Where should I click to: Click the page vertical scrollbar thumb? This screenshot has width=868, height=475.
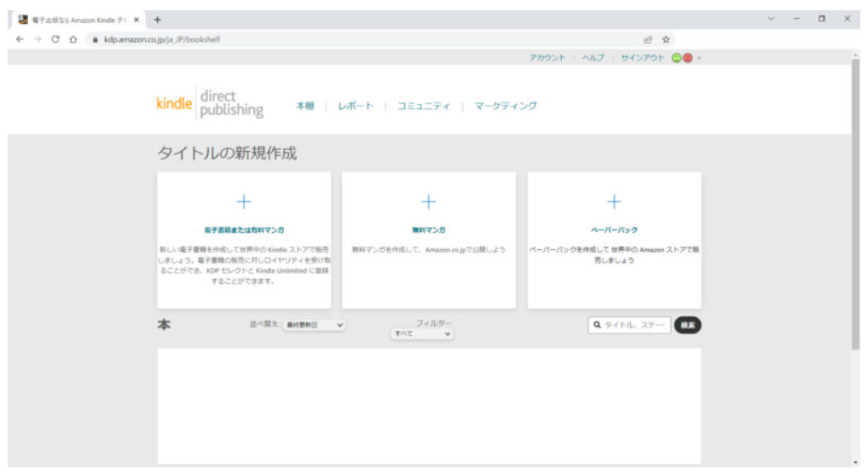point(855,204)
